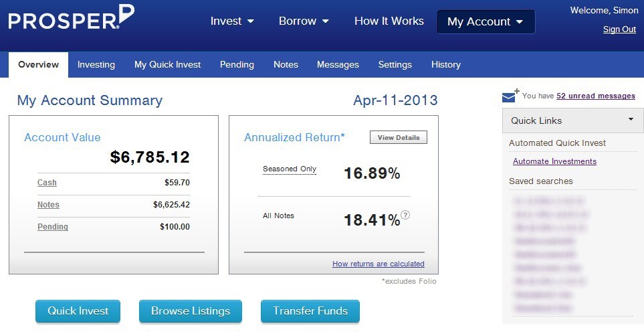Screen dimensions: 644x336
Task: Open the Invest dropdown menu
Action: click(x=232, y=21)
